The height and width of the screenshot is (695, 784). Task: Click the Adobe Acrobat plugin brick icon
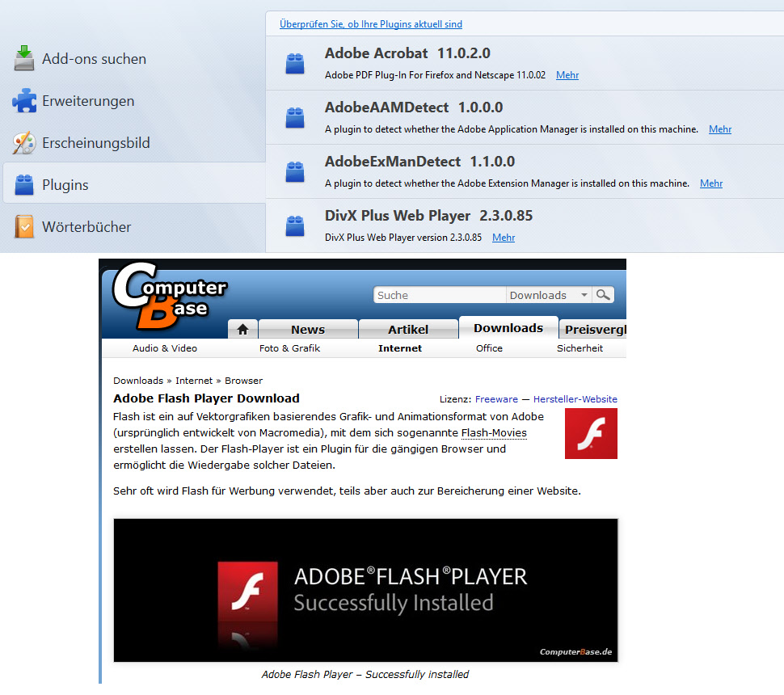tap(295, 64)
